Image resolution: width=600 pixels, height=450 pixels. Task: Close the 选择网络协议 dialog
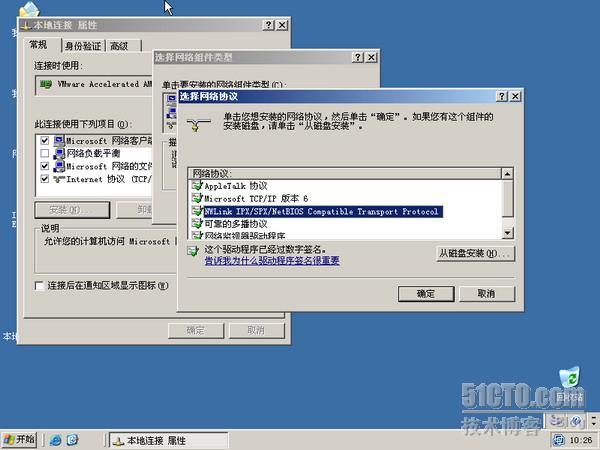[515, 96]
